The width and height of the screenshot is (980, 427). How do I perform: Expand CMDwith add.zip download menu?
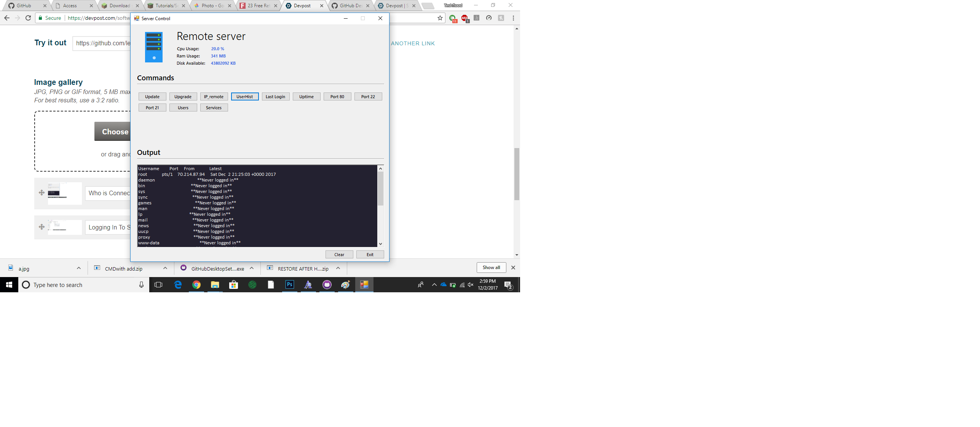165,268
